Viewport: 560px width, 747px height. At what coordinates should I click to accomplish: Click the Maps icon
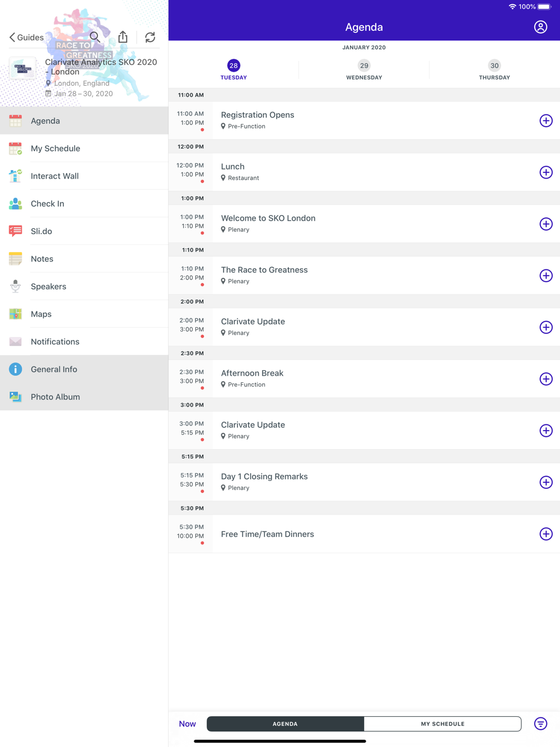click(16, 314)
